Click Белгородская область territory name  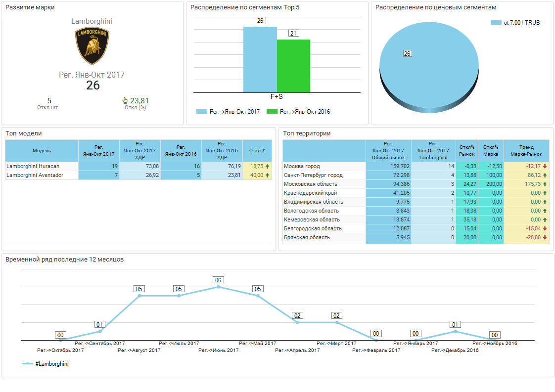[313, 228]
